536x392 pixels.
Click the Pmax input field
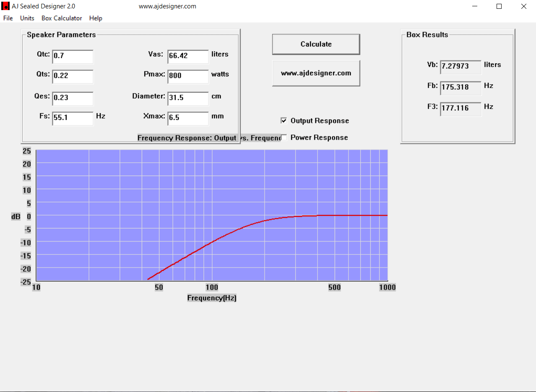pyautogui.click(x=188, y=76)
